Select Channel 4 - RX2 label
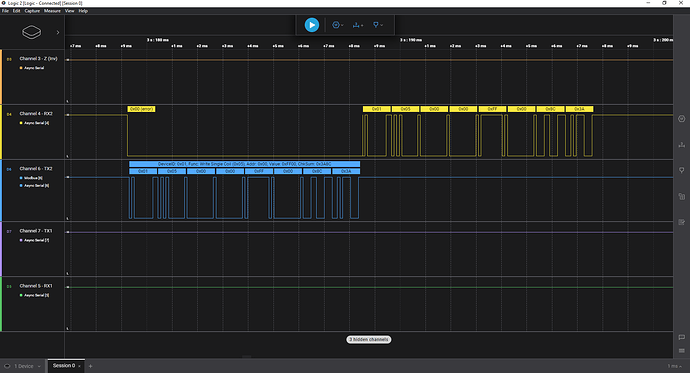This screenshot has width=690, height=373. [36, 113]
